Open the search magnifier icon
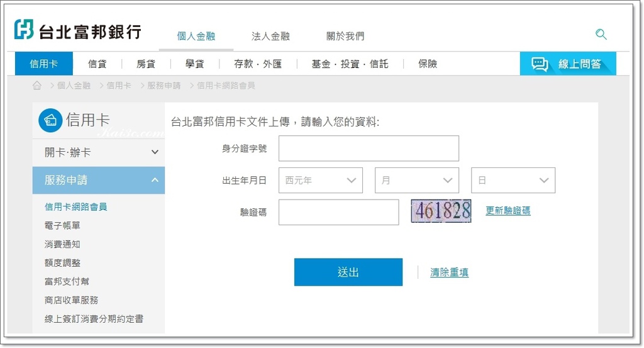 (x=601, y=34)
